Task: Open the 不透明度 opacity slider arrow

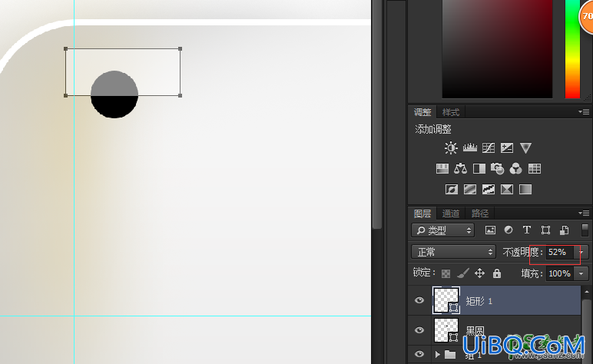Action: (x=581, y=252)
